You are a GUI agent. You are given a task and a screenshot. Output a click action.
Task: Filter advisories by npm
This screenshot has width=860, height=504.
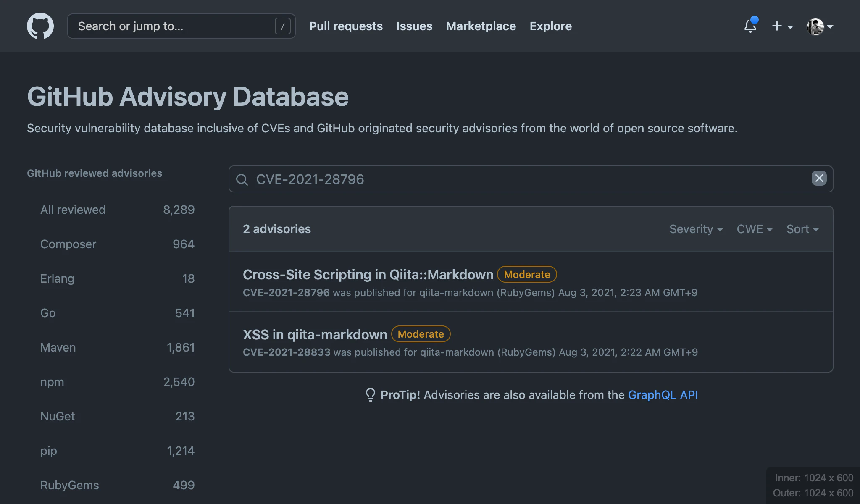tap(117, 382)
